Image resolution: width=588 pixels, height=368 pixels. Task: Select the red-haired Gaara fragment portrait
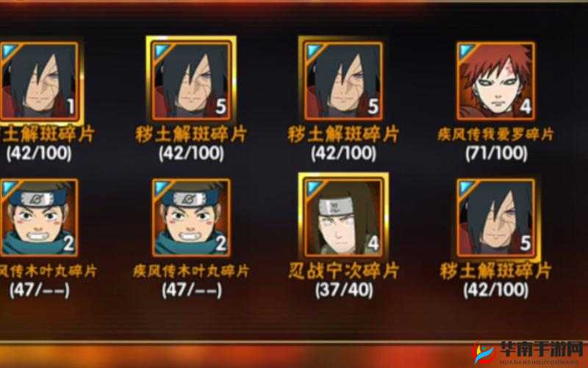pyautogui.click(x=495, y=81)
